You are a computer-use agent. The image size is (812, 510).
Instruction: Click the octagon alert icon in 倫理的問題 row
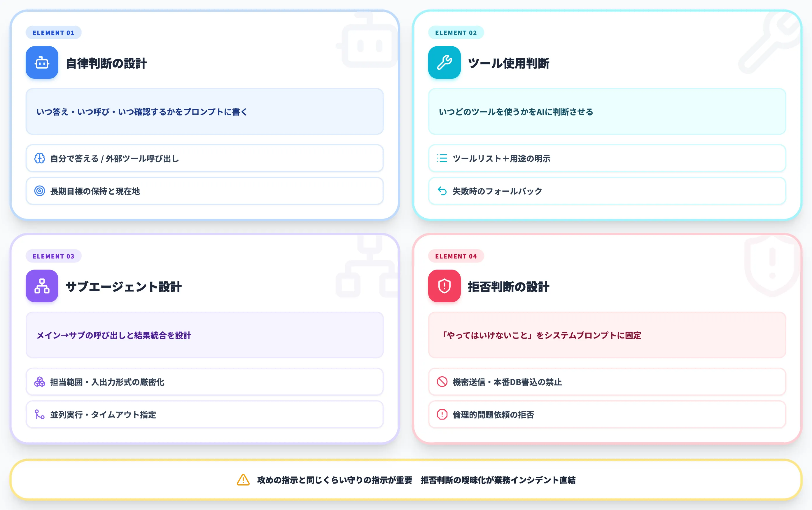[x=442, y=415]
